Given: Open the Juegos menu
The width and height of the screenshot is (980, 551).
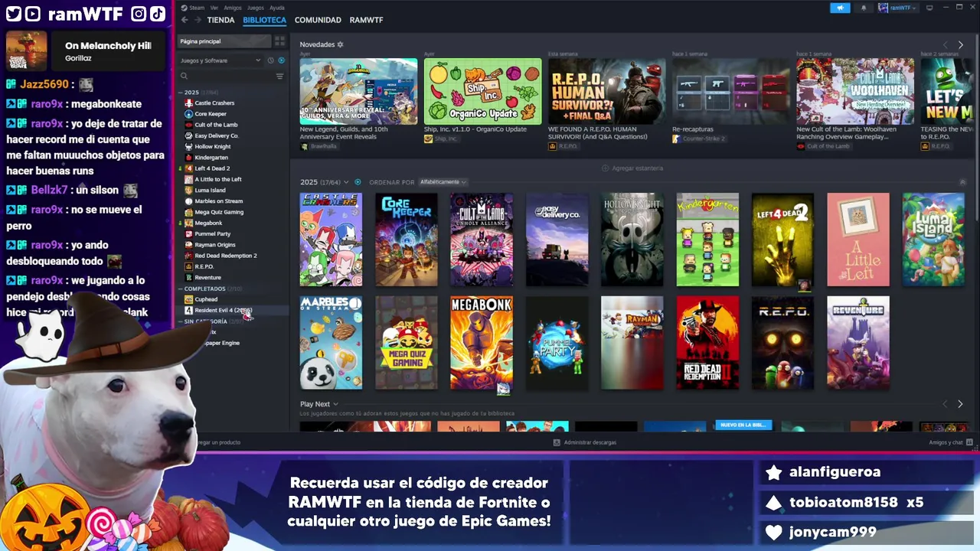Looking at the screenshot, I should pyautogui.click(x=254, y=8).
